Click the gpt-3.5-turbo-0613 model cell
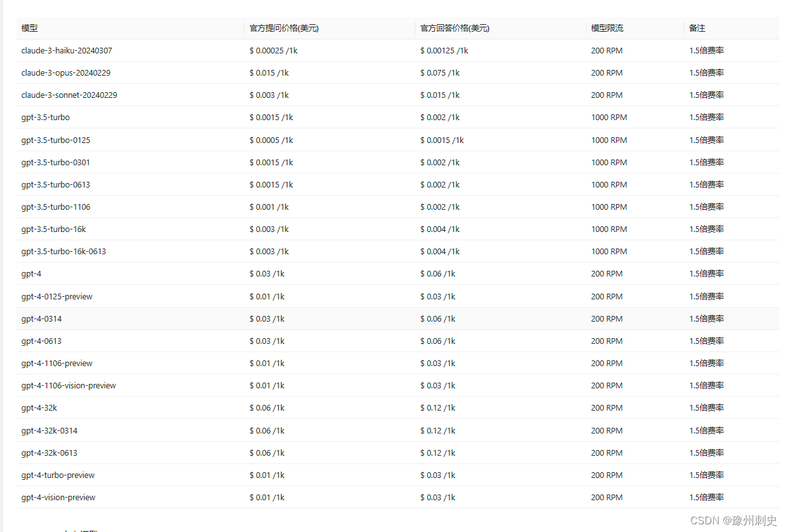The image size is (787, 532). [x=56, y=184]
